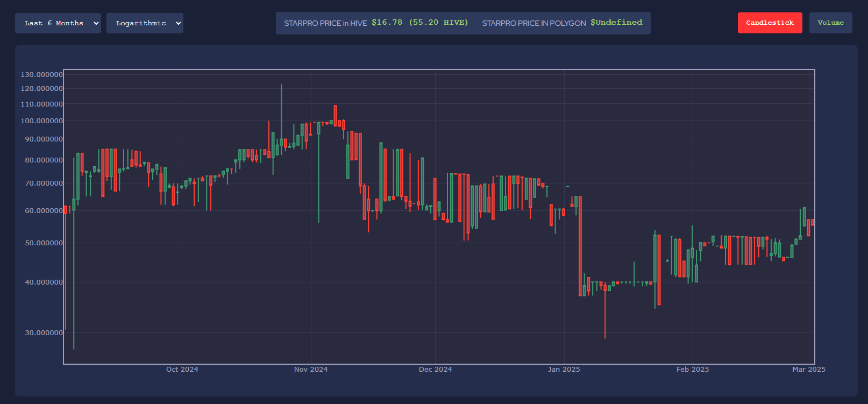Click the STARPRO PRICE in HIVE label
The height and width of the screenshot is (404, 868).
(325, 23)
